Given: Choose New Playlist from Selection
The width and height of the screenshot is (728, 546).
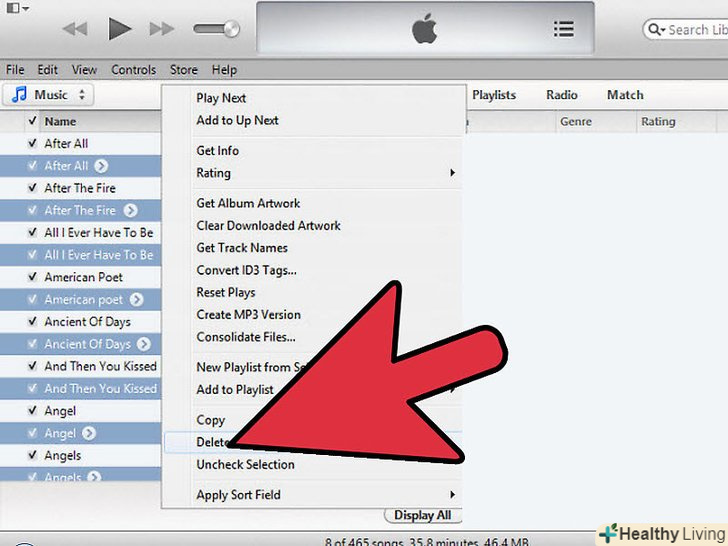Looking at the screenshot, I should coord(251,367).
